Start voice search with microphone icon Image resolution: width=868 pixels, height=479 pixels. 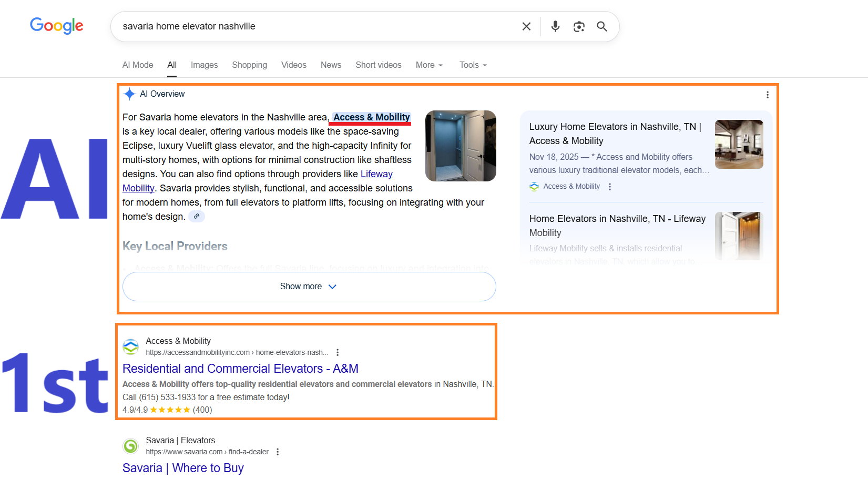[555, 26]
